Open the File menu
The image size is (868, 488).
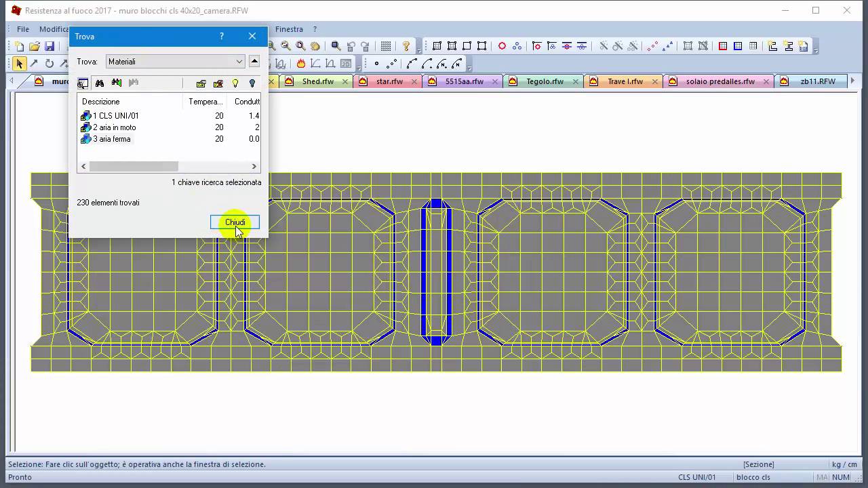[23, 29]
